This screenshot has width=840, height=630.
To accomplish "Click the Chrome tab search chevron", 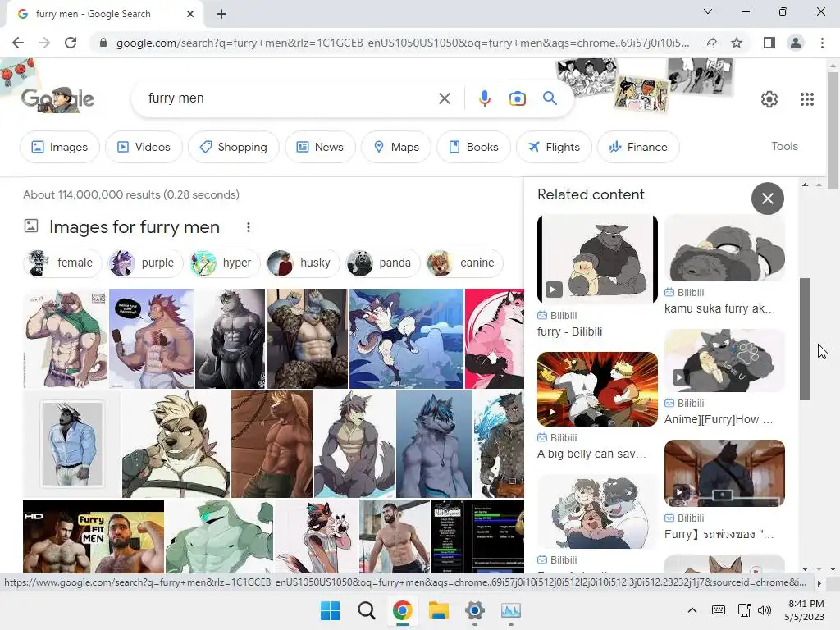I will tap(708, 11).
